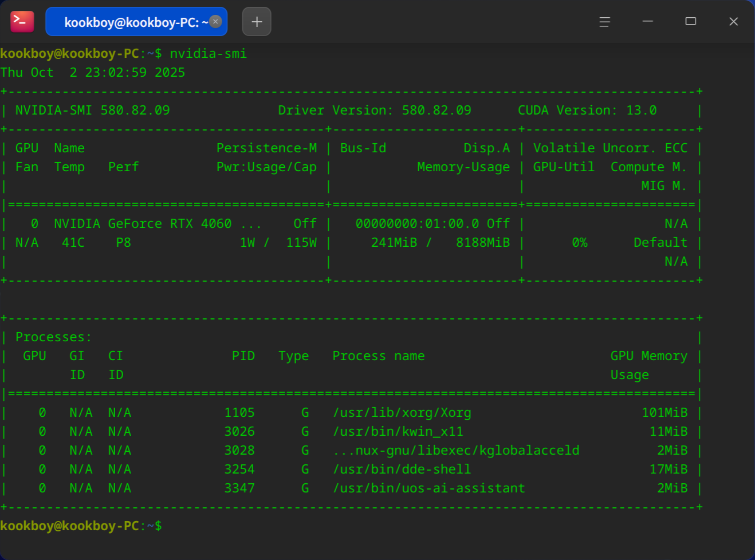Screen dimensions: 755x560
Task: Click the bus id 00000000:01:00.0
Action: 418,224
